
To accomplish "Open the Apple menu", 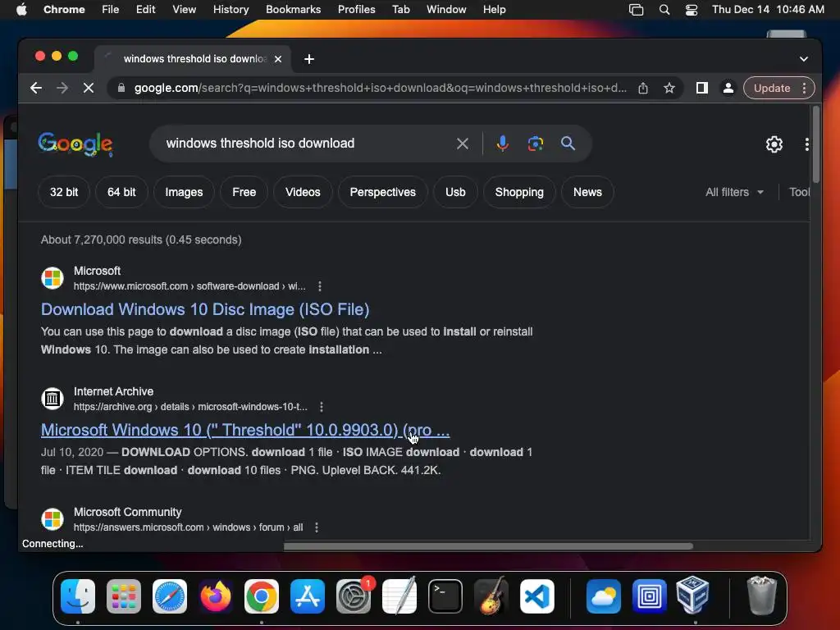I will tap(21, 9).
